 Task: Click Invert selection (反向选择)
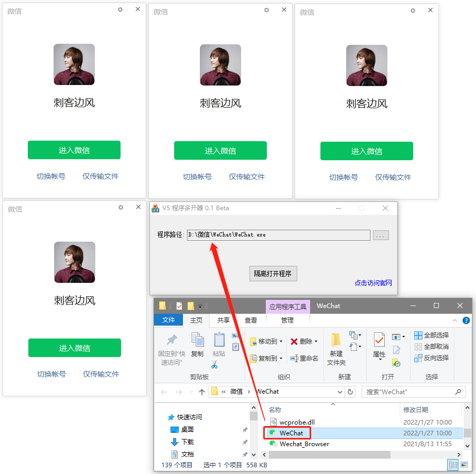(x=431, y=358)
